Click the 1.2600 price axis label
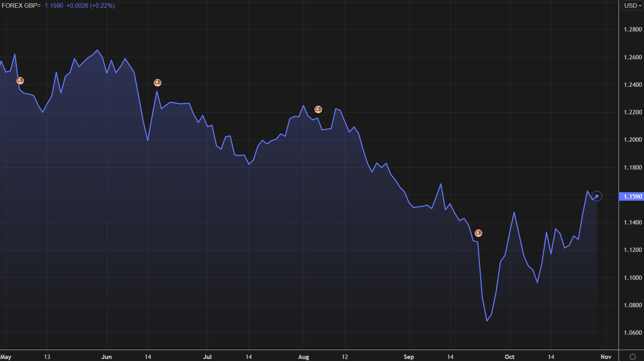The width and height of the screenshot is (644, 361). pos(633,57)
